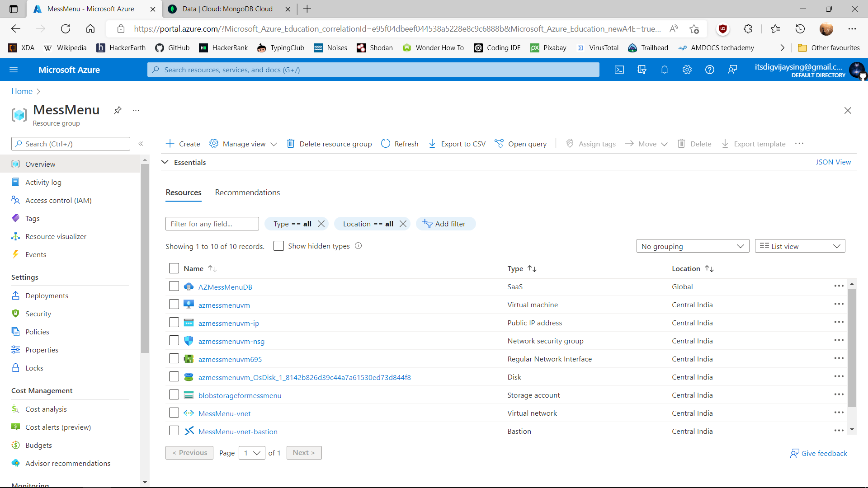Image resolution: width=868 pixels, height=488 pixels.
Task: Open the Help and support panel
Action: pos(709,70)
